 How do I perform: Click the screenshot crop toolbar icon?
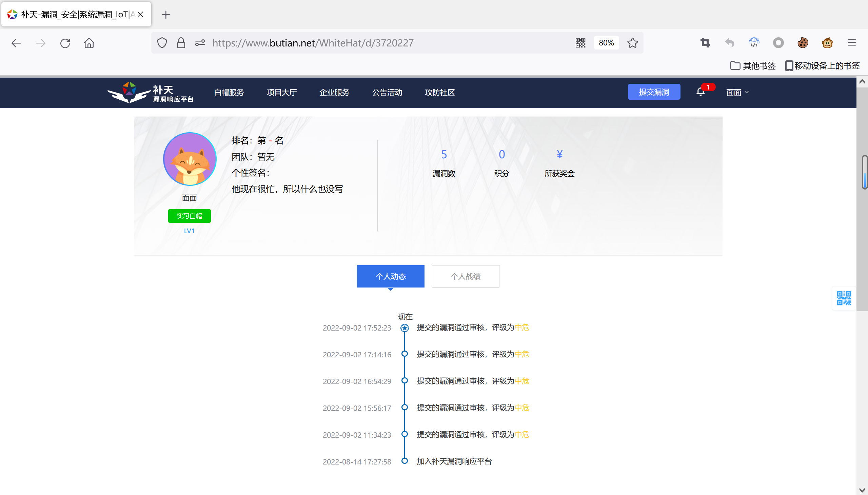click(705, 43)
